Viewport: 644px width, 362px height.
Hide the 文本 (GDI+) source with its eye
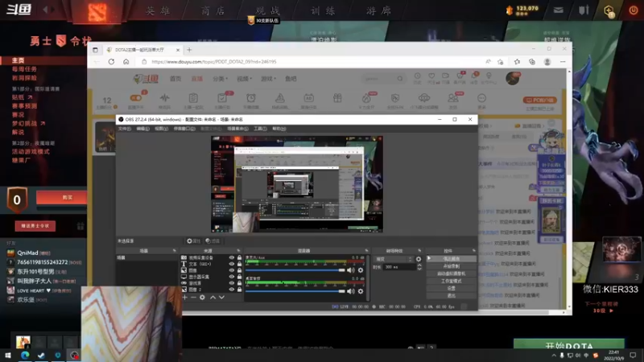(232, 264)
